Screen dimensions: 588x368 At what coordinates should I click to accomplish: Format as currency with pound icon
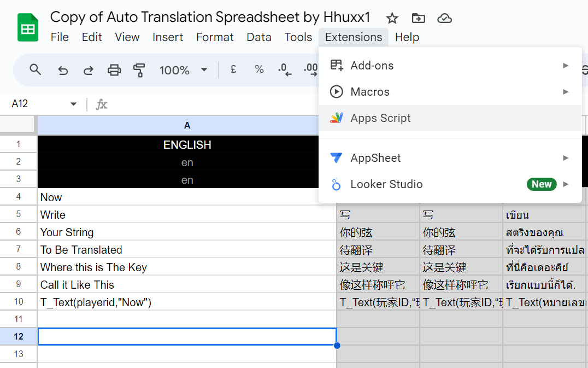(x=233, y=69)
